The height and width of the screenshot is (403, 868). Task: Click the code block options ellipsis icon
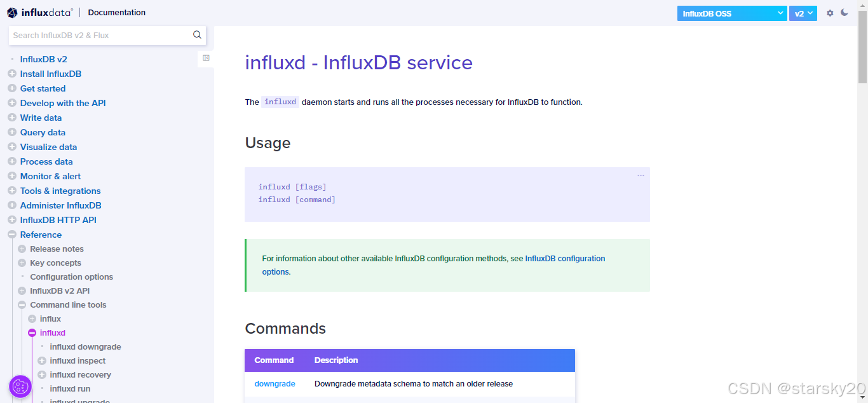tap(641, 175)
